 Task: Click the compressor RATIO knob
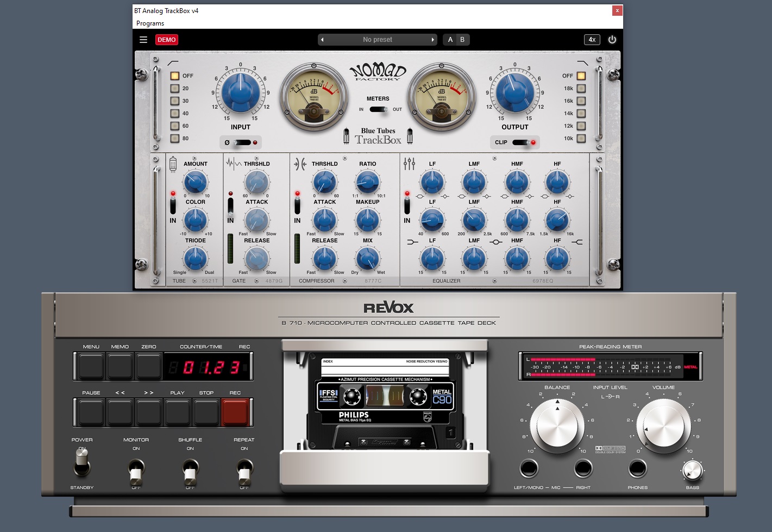point(368,182)
